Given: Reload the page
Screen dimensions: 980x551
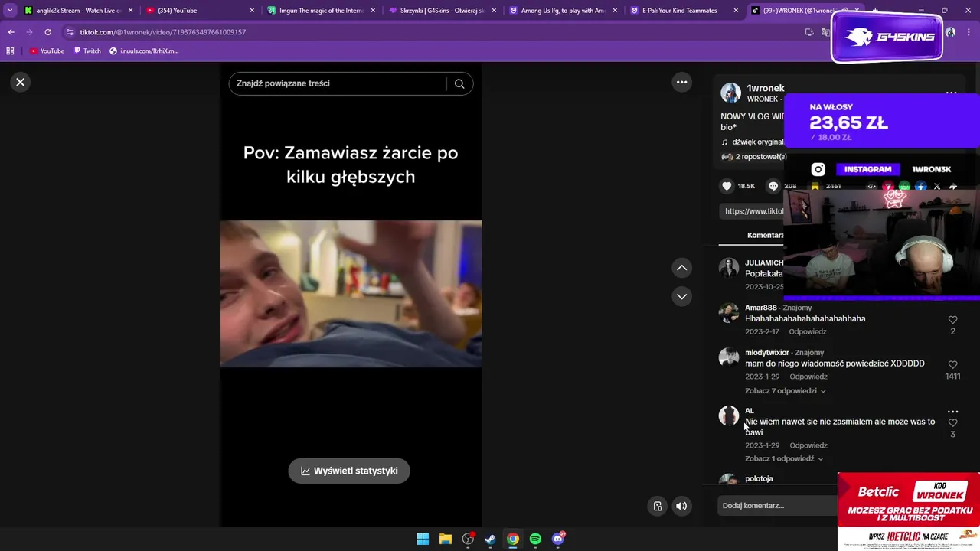Looking at the screenshot, I should [47, 32].
